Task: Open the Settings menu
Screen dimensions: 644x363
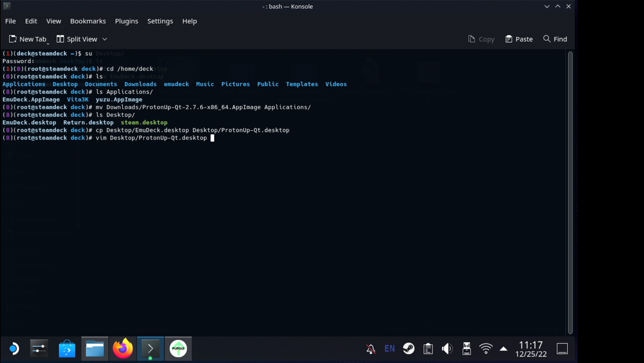Action: pos(160,21)
